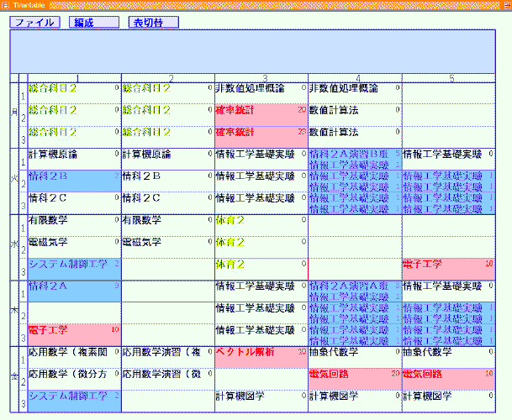
Task: Select the column 1 header
Action: (x=74, y=78)
